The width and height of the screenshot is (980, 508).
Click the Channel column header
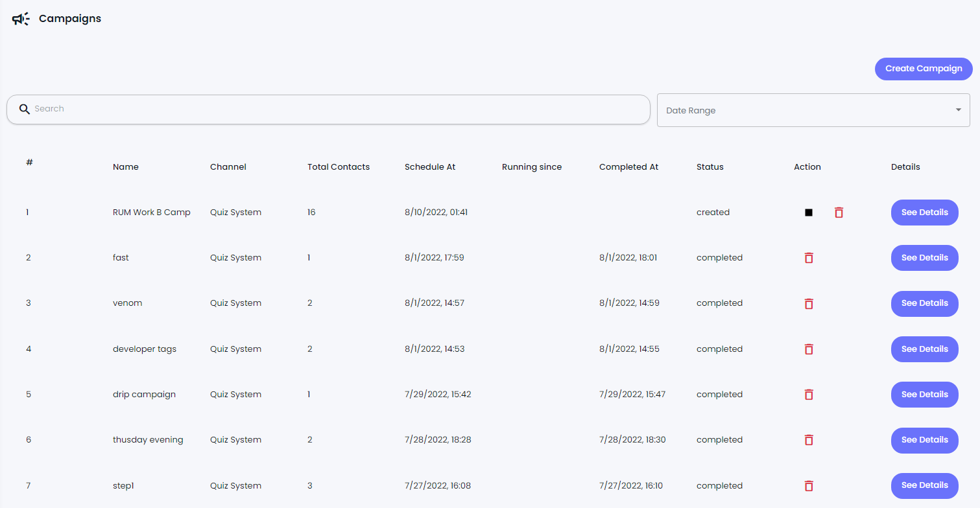pyautogui.click(x=228, y=167)
